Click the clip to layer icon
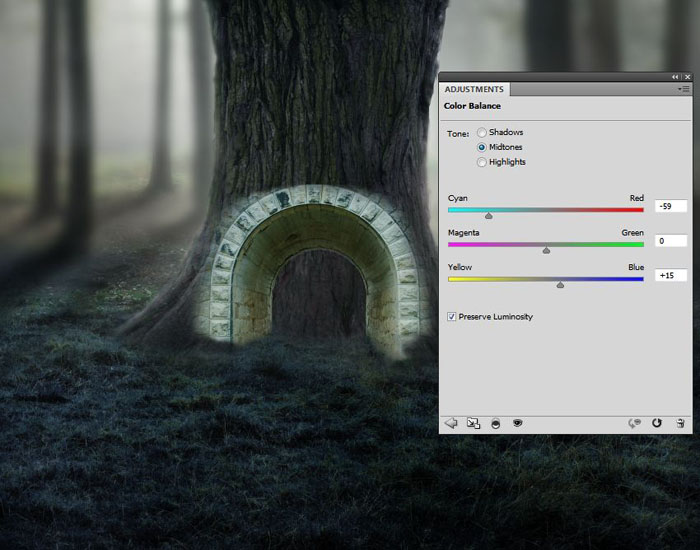Screen dimensions: 700x550 point(496,423)
